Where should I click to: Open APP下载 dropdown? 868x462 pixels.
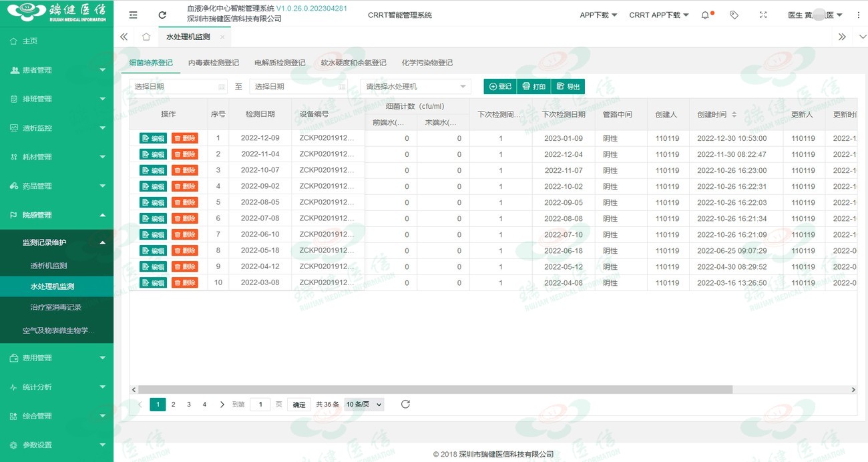tap(598, 15)
